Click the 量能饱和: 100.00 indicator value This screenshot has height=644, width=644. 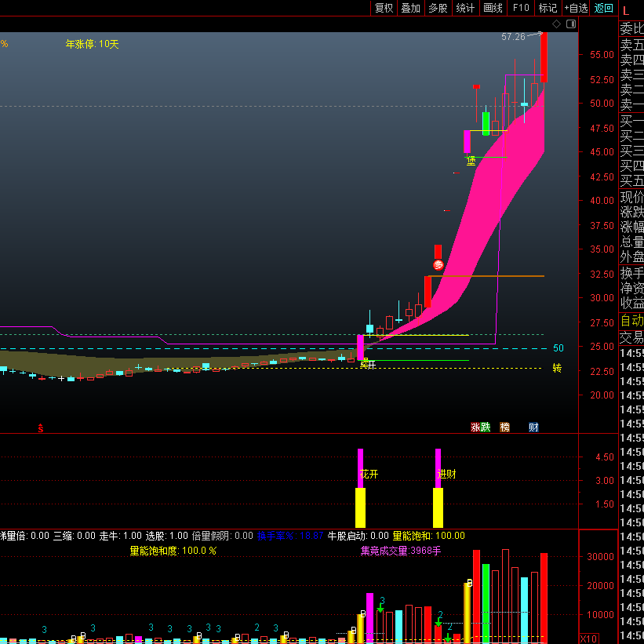pyautogui.click(x=429, y=536)
